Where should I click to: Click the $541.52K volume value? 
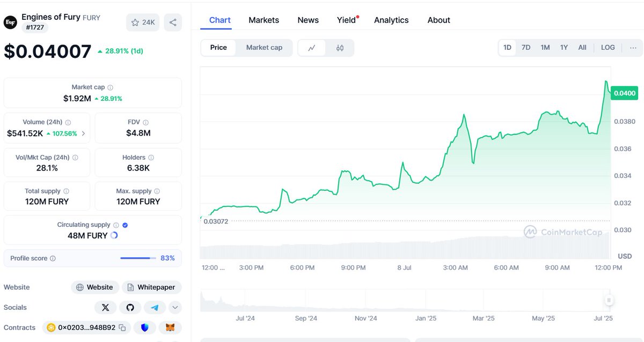(25, 133)
